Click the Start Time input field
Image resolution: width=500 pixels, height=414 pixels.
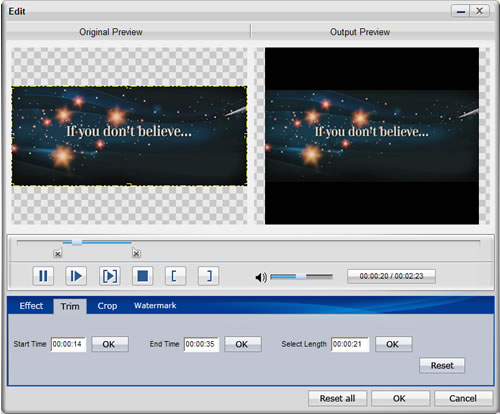(68, 344)
